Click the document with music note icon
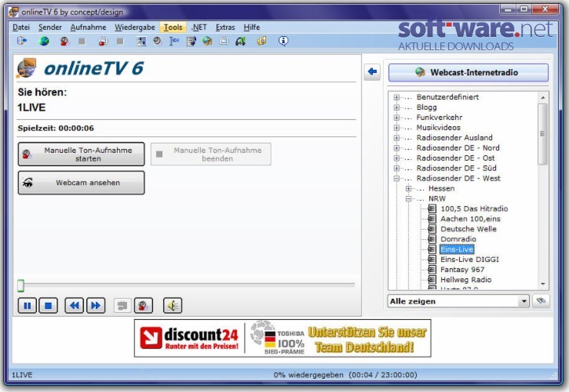This screenshot has height=392, width=569. point(191,42)
